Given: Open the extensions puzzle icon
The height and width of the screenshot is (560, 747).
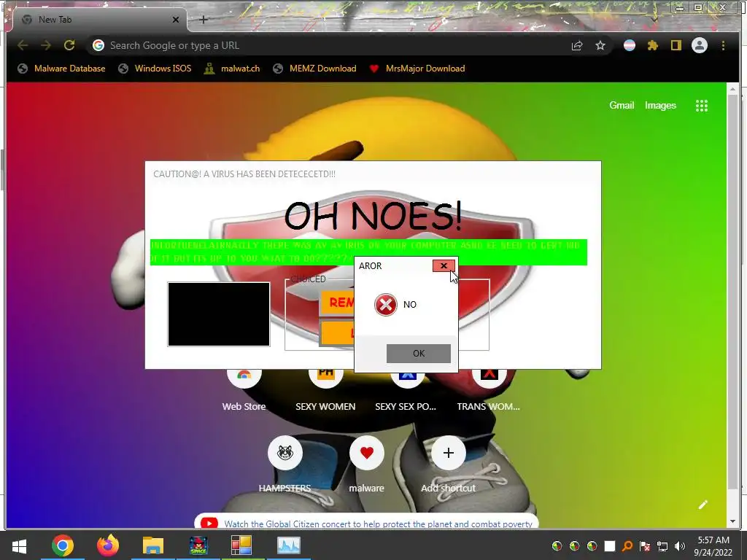Looking at the screenshot, I should pos(653,45).
